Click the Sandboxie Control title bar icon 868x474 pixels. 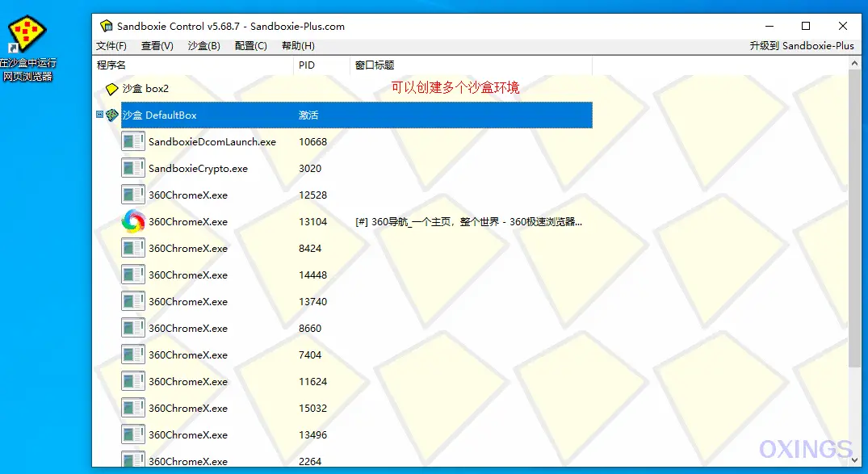click(x=107, y=26)
